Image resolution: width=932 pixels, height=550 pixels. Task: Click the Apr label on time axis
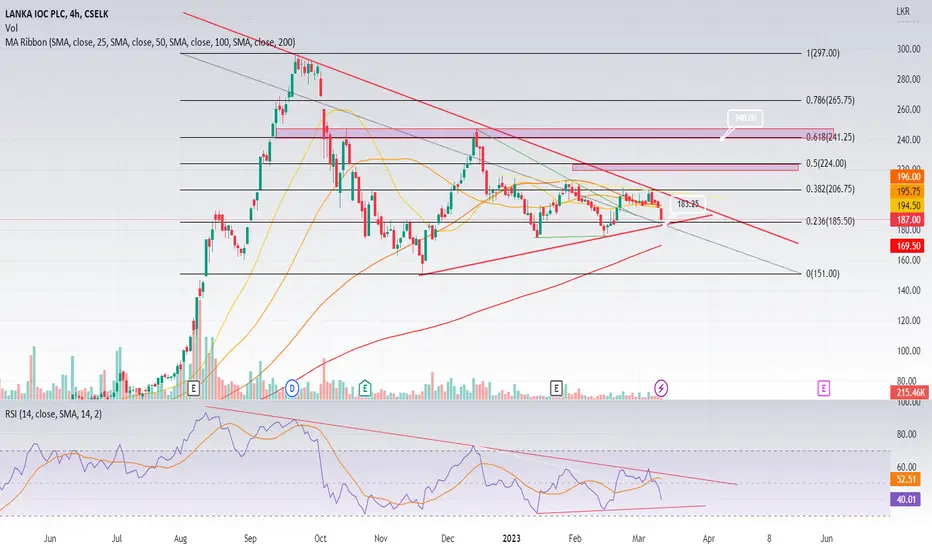point(709,539)
